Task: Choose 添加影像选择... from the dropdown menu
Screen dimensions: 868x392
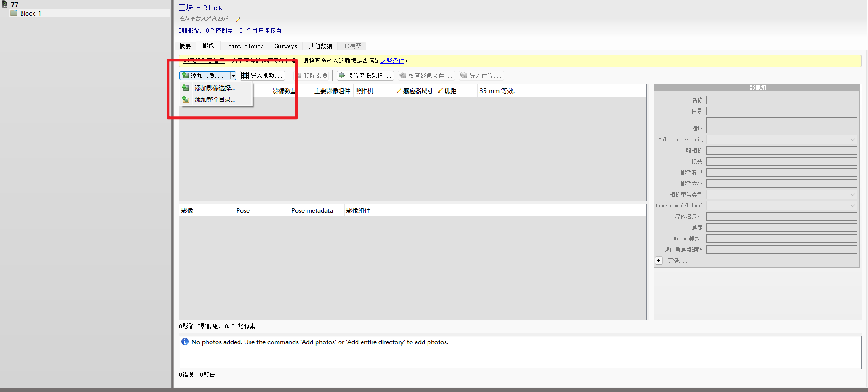Action: tap(215, 88)
